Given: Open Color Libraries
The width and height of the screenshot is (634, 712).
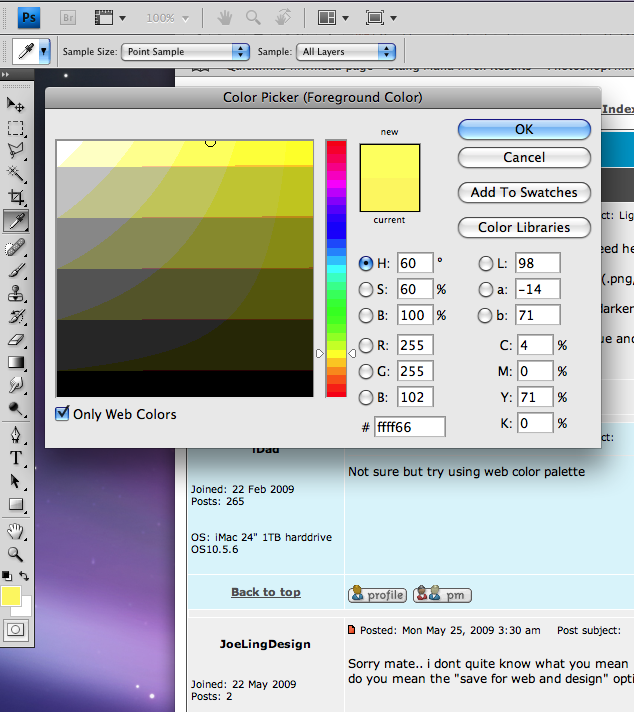Looking at the screenshot, I should tap(524, 227).
